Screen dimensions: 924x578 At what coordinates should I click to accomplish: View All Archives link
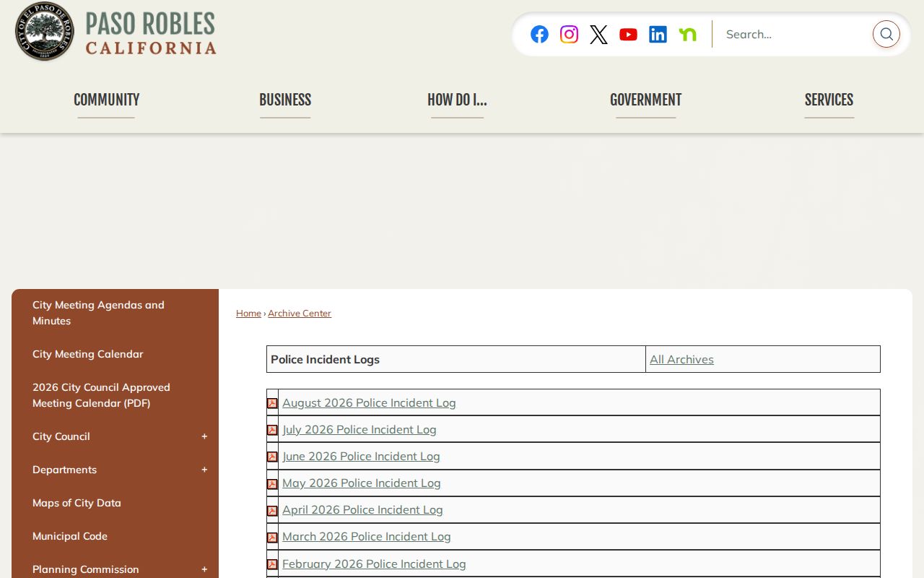coord(681,359)
